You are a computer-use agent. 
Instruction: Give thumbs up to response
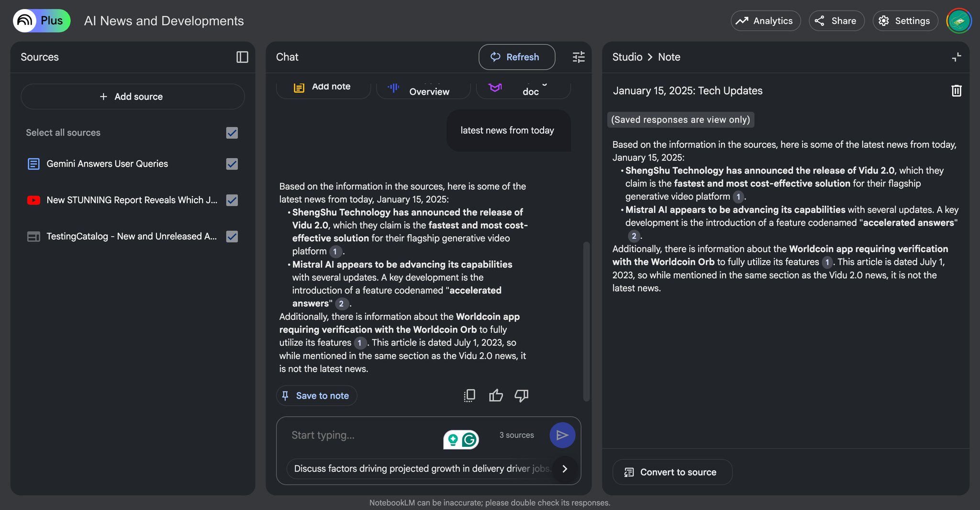496,396
